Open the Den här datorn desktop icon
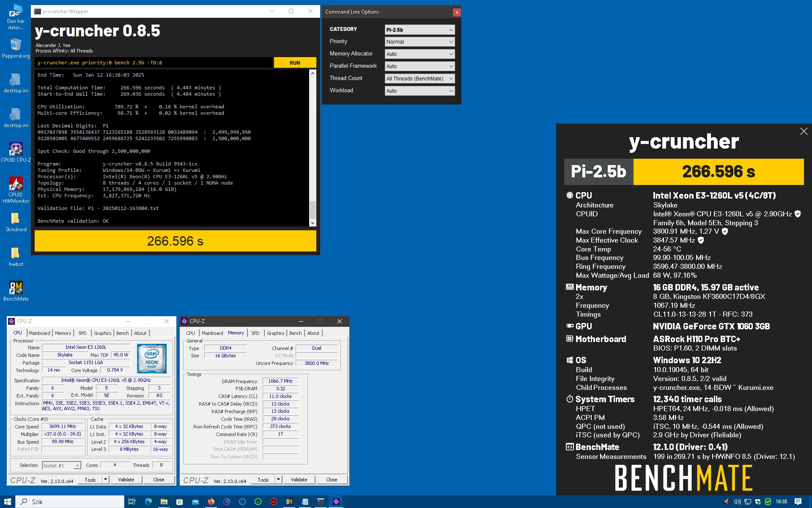Viewport: 812px width, 508px height. point(16,17)
